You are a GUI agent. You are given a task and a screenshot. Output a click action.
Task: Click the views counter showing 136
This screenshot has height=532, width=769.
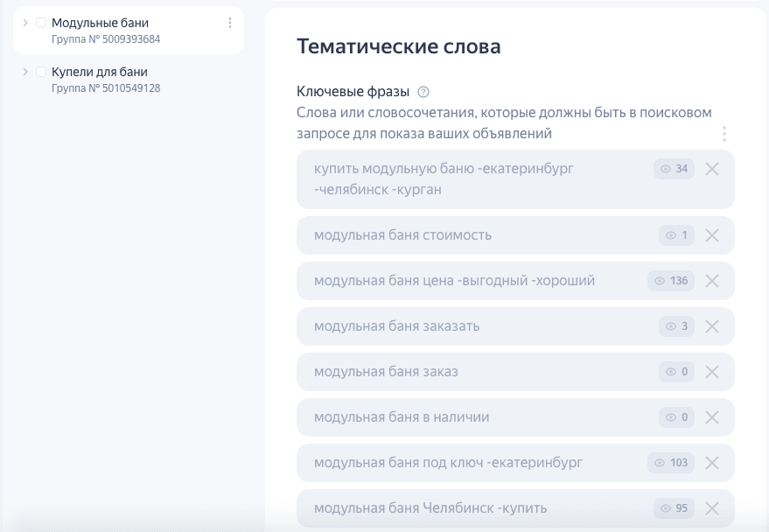coord(671,281)
